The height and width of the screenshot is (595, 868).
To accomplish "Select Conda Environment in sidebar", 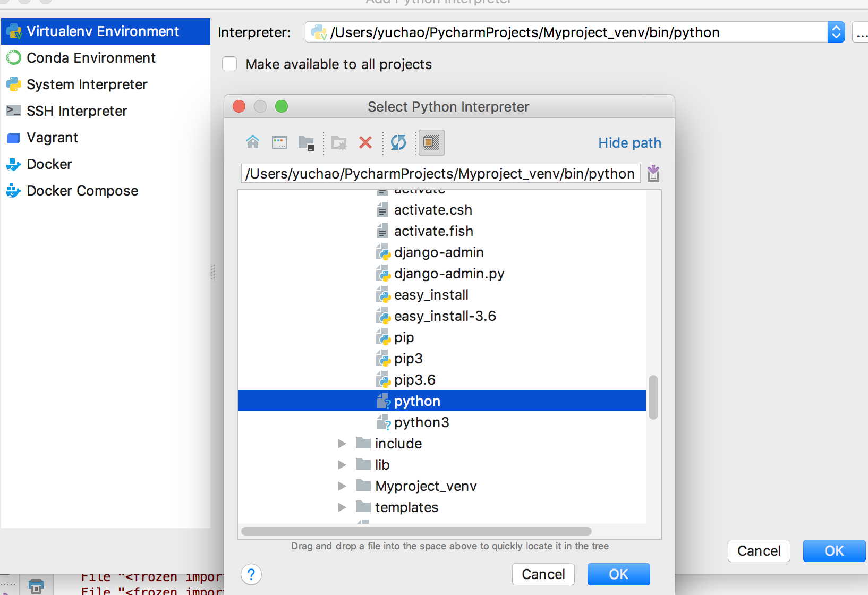I will click(91, 58).
